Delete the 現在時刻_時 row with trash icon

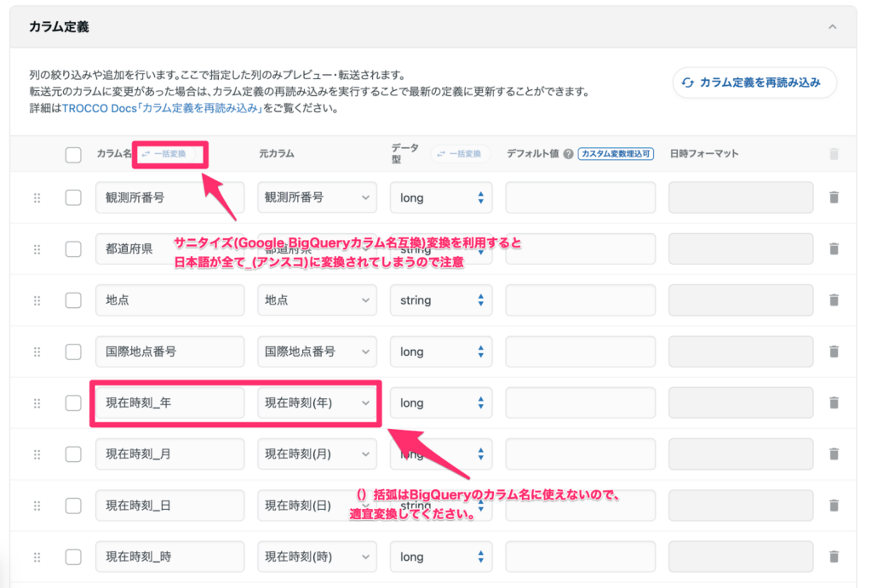[834, 557]
